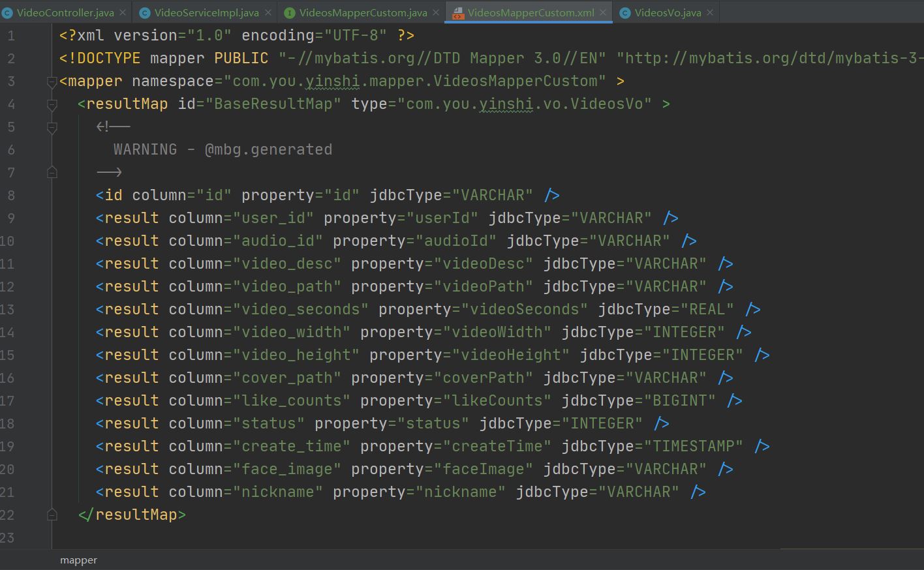Click the REAL jdbcType value
Screen dimensions: 924x570
click(x=707, y=309)
